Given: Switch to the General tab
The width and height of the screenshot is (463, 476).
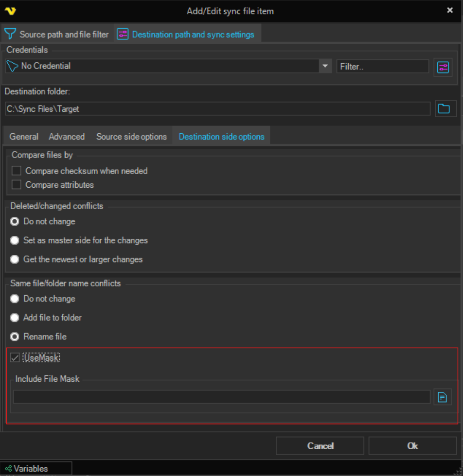Looking at the screenshot, I should (x=24, y=137).
